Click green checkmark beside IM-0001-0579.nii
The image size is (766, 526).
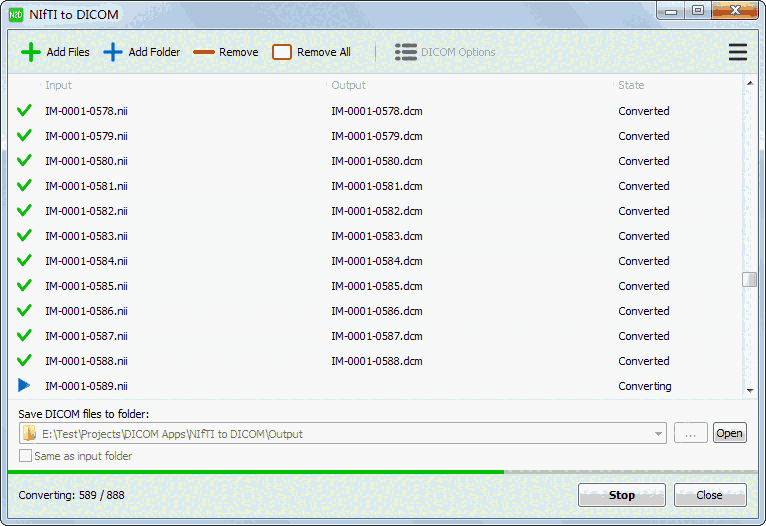coord(24,135)
